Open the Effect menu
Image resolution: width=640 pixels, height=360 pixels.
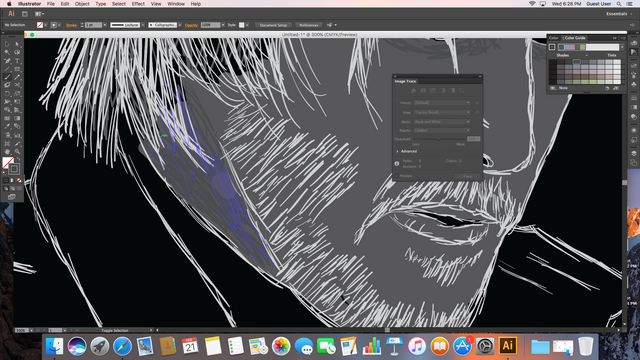[138, 4]
